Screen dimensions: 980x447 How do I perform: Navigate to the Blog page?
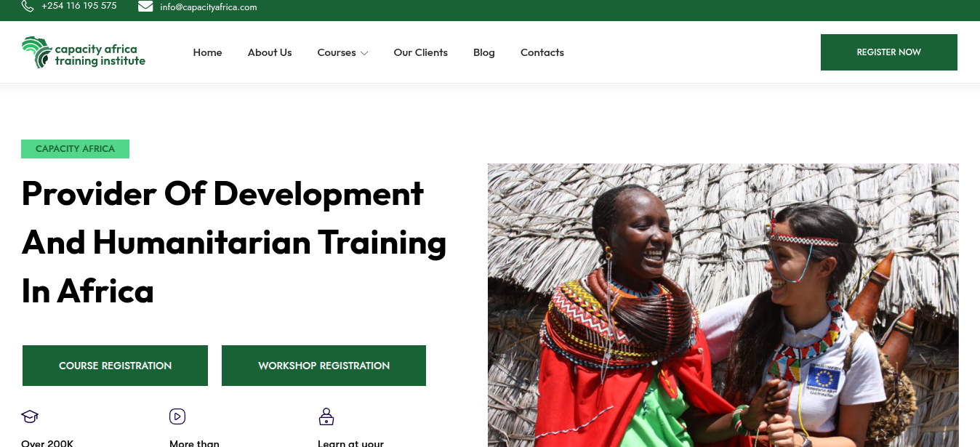tap(484, 52)
